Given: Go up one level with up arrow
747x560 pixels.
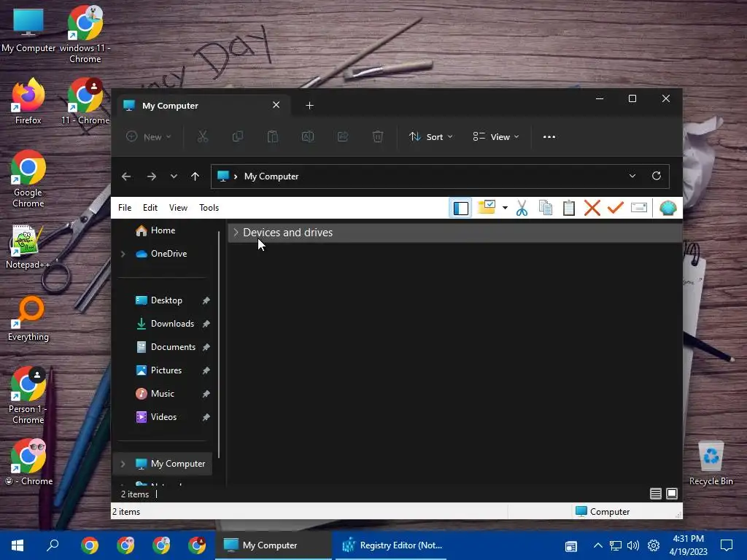Looking at the screenshot, I should tap(195, 176).
